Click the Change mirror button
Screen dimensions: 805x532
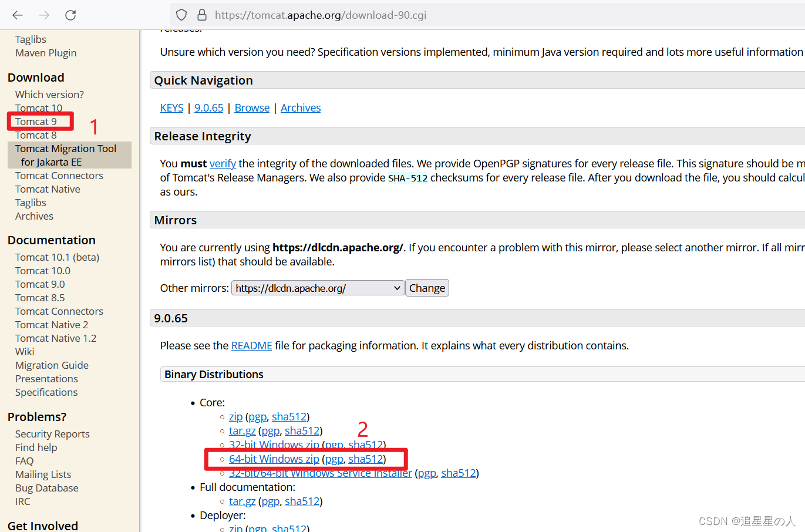click(427, 288)
